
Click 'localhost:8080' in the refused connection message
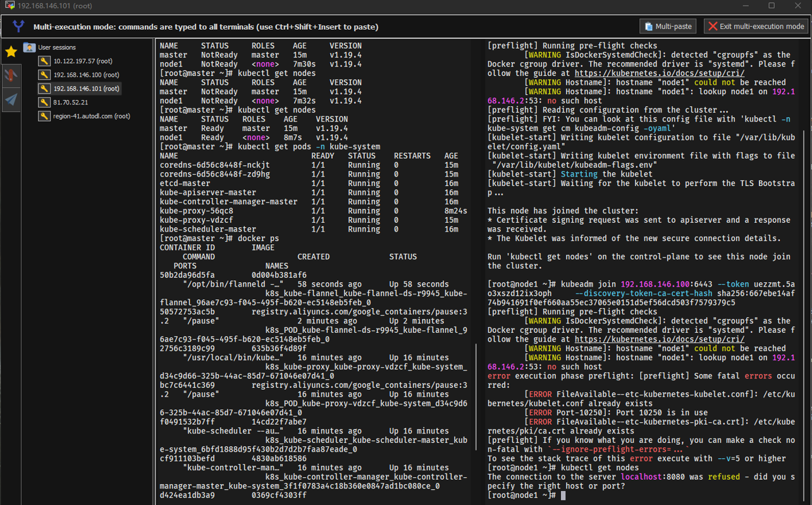[x=661, y=477]
